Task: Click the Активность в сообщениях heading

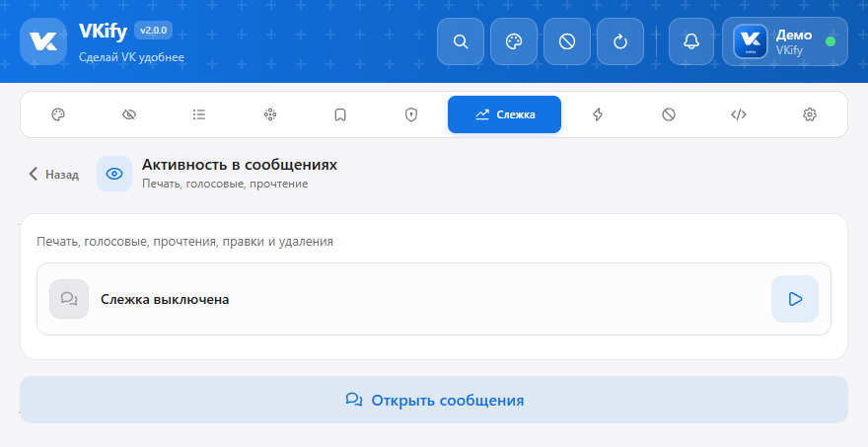Action: (x=240, y=165)
